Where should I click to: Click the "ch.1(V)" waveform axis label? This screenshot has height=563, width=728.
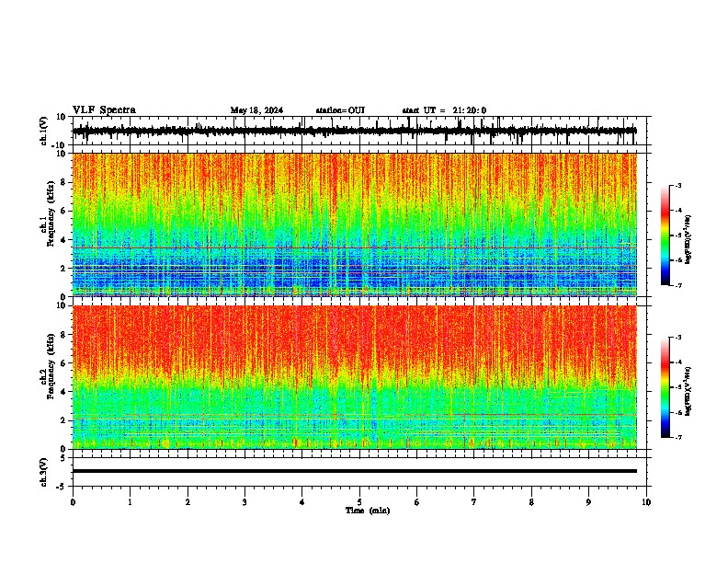coord(44,131)
